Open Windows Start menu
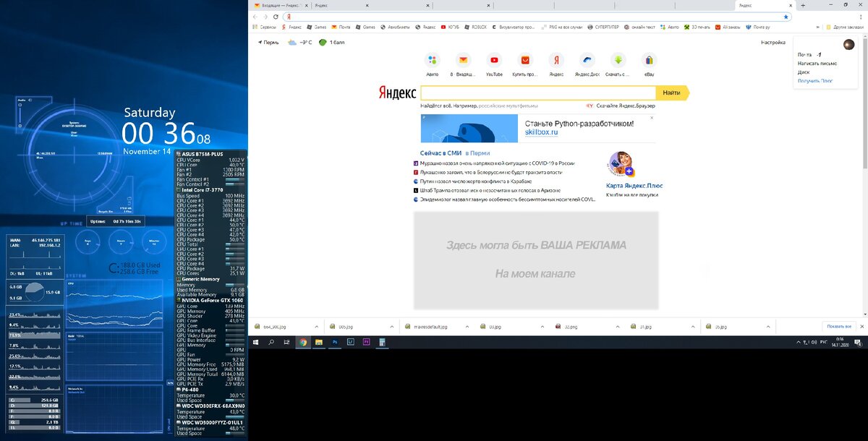 (x=255, y=342)
